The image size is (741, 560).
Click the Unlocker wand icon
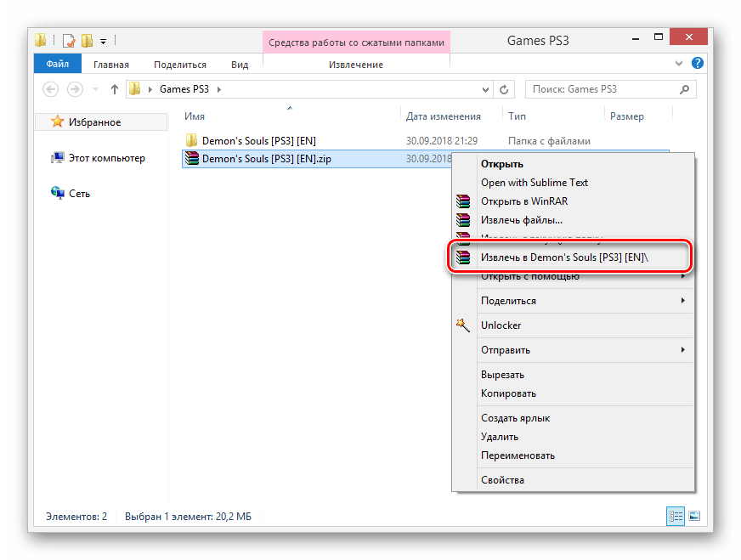462,325
